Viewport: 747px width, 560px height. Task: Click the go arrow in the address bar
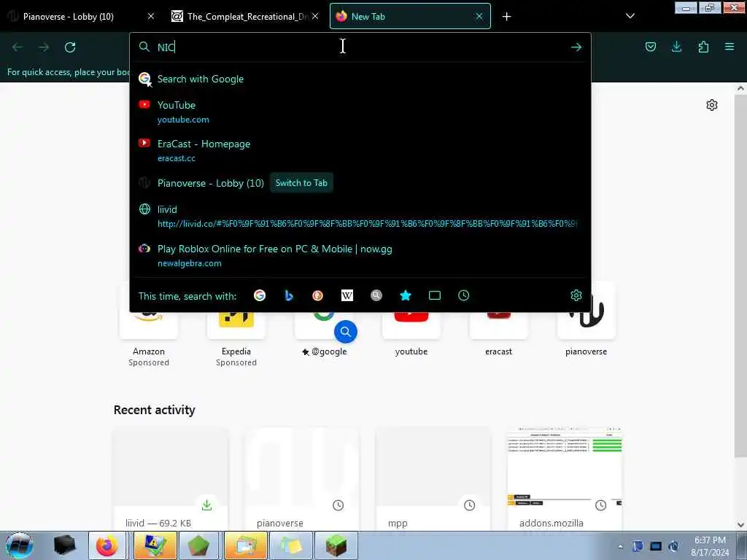coord(576,47)
